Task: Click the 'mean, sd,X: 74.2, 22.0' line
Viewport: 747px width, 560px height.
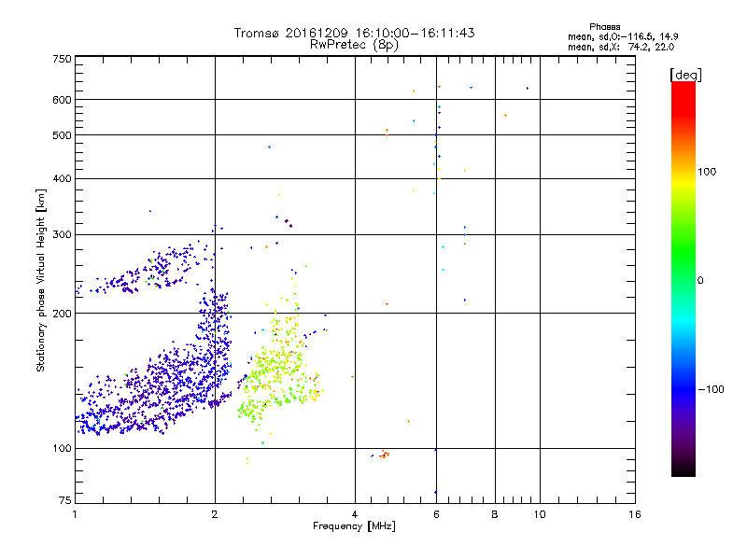Action: (621, 47)
